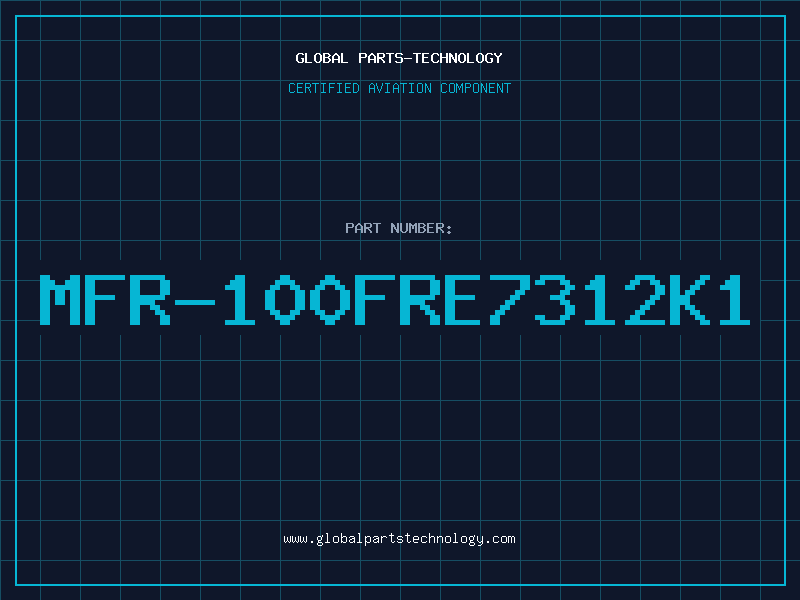Select the part number MFR-100FRE7312K1
This screenshot has width=800, height=600.
pos(395,300)
